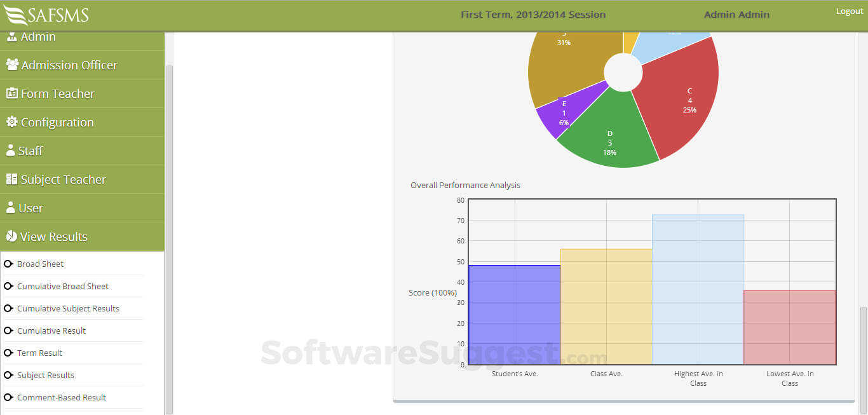Log out using the Logout link

850,11
